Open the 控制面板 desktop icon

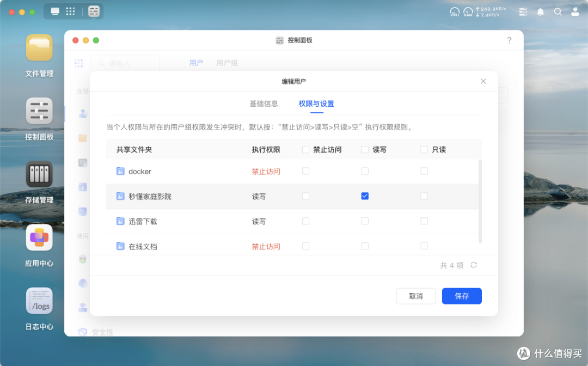point(39,111)
